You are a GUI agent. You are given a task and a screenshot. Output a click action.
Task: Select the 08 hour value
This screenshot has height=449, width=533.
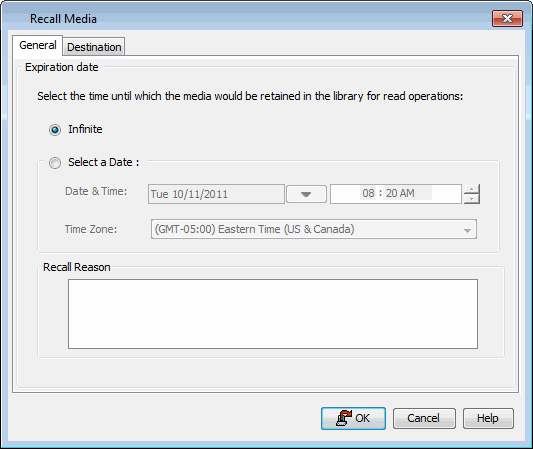(x=368, y=193)
